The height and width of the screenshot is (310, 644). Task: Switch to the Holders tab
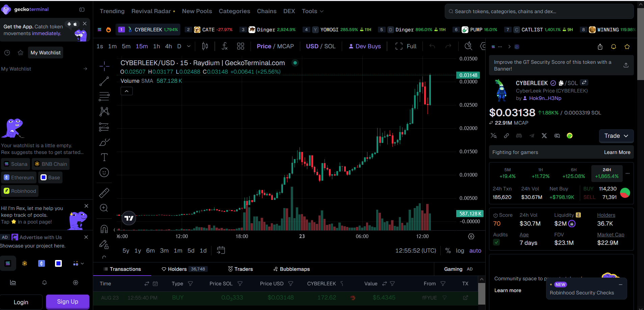coord(184,269)
